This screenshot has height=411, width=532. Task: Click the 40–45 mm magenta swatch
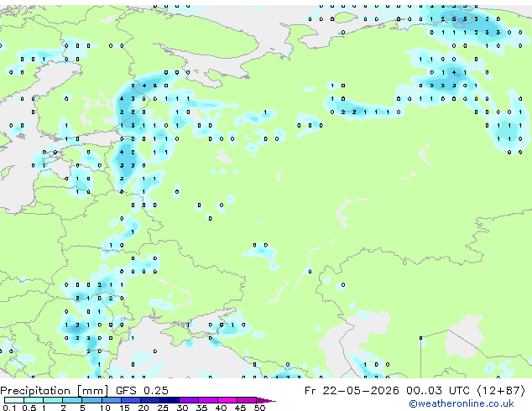227,400
